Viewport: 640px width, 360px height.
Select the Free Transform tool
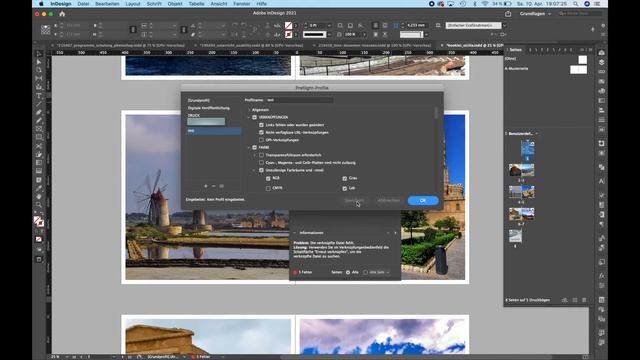(39, 154)
